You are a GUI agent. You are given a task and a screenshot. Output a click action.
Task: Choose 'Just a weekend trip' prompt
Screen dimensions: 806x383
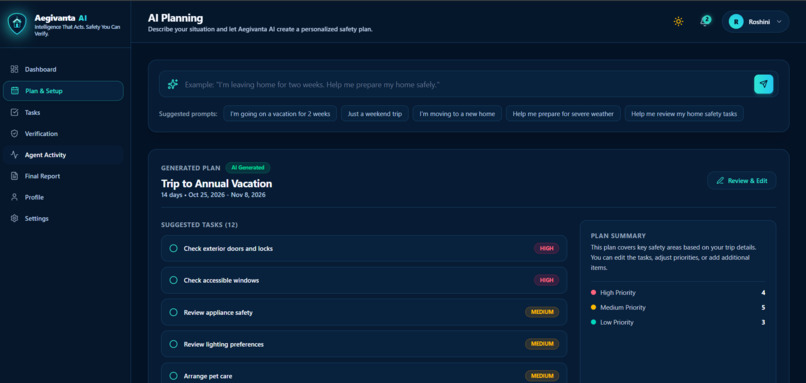(x=375, y=114)
